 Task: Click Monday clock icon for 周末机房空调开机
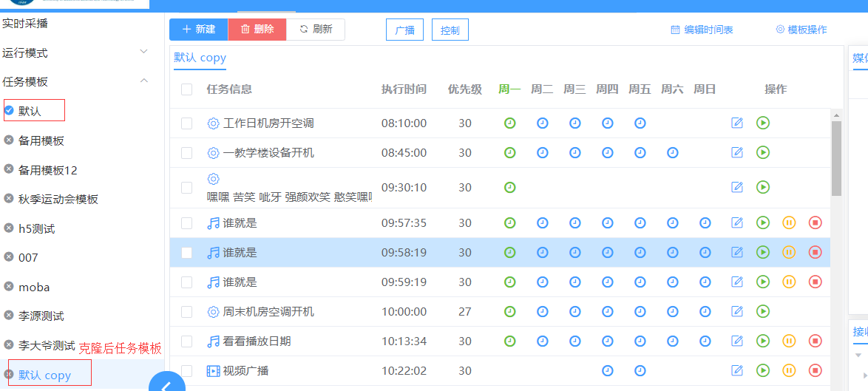point(509,311)
